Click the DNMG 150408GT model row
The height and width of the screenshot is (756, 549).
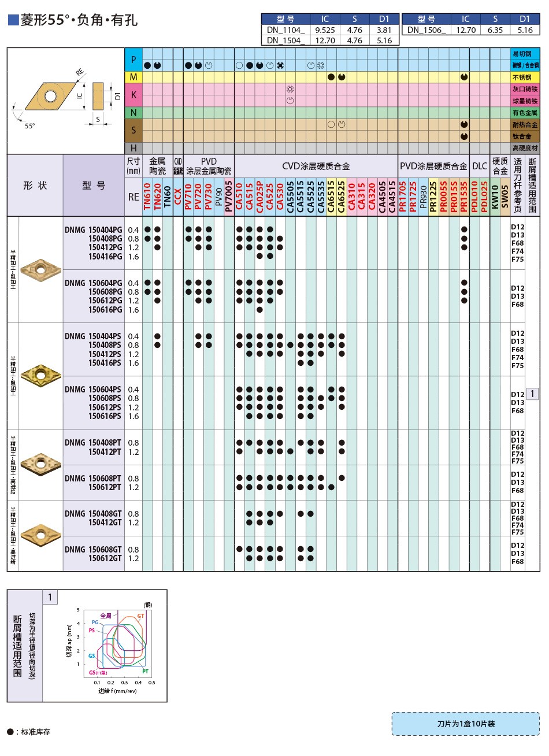94,514
